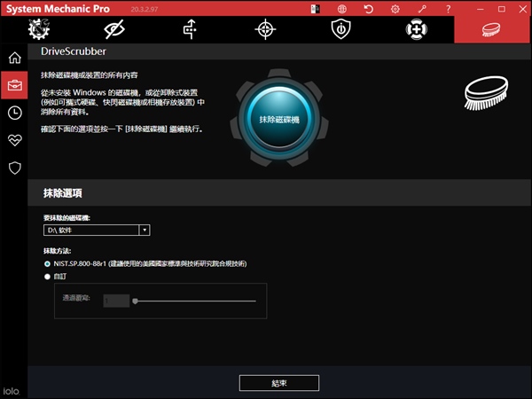Select the up-arrow signpost tool icon
Viewport: 532px width, 399px height.
(190, 29)
